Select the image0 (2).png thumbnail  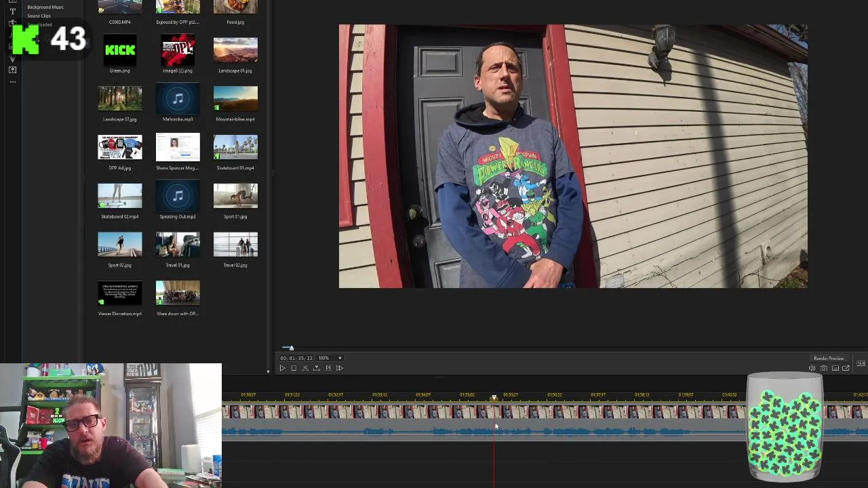pyautogui.click(x=178, y=50)
